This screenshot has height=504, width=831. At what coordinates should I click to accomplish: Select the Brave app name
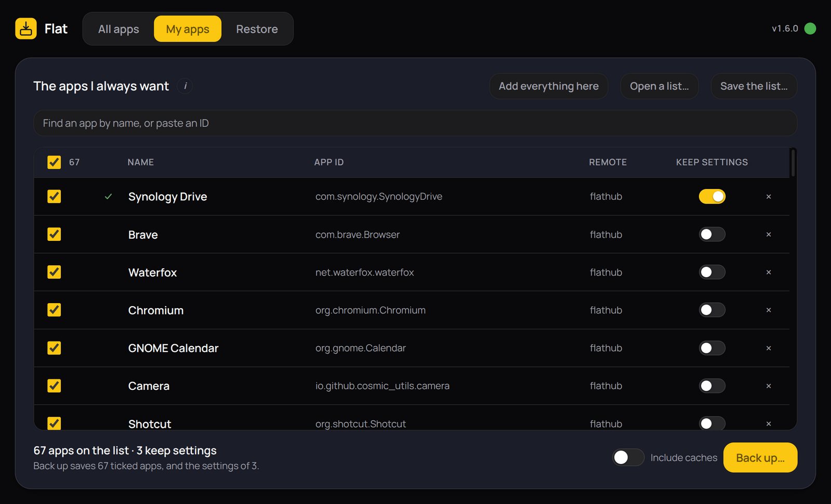coord(143,235)
